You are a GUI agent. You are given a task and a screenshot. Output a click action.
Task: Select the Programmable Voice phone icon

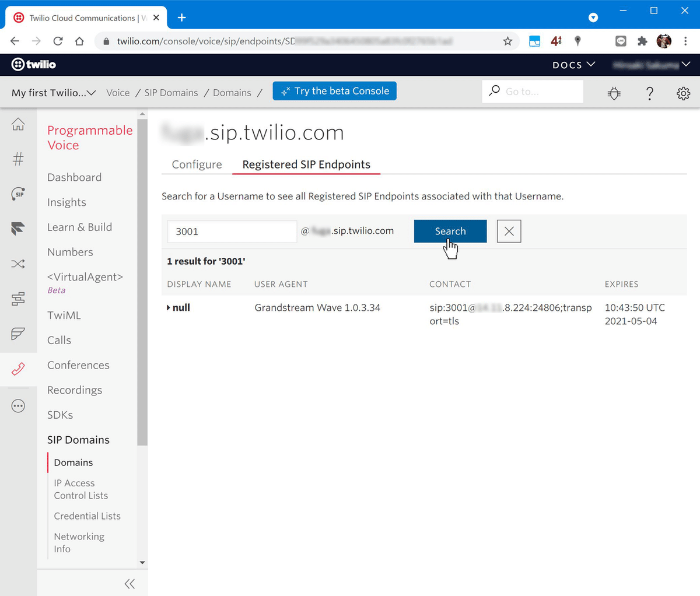18,369
